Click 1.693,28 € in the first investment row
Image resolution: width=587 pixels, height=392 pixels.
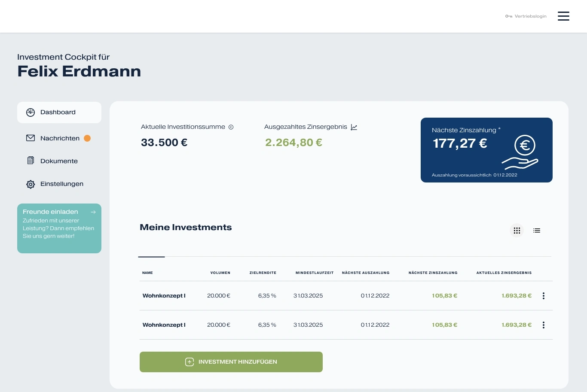pos(517,296)
